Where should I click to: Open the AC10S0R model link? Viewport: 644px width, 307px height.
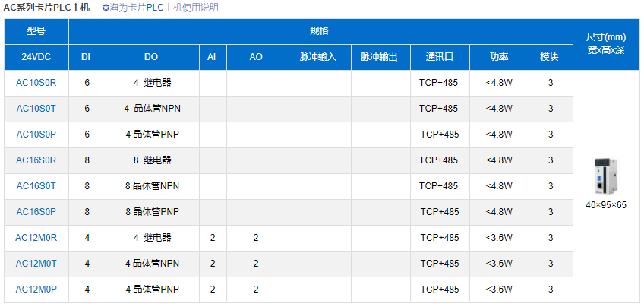[36, 83]
